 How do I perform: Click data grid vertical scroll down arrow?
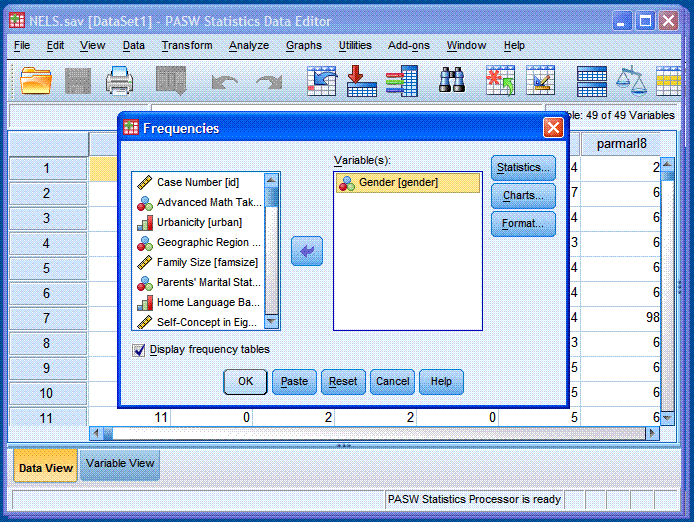[667, 418]
